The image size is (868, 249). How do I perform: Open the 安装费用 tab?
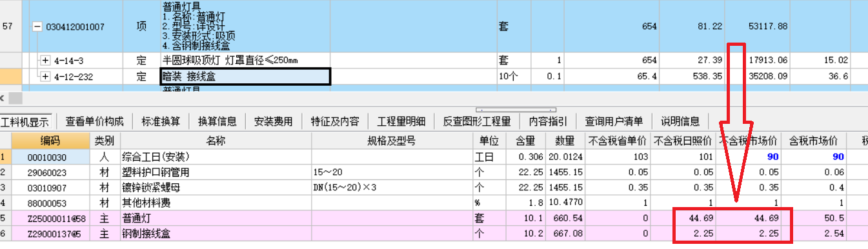tap(273, 121)
